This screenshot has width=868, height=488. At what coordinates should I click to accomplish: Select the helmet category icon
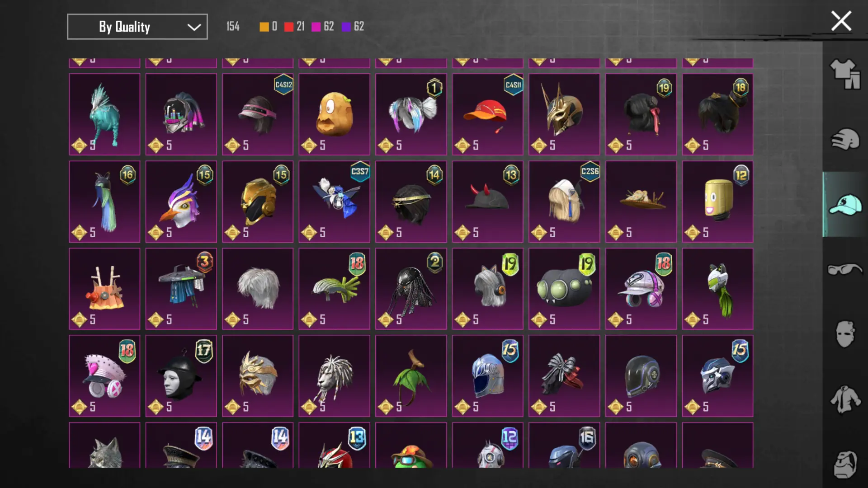844,139
